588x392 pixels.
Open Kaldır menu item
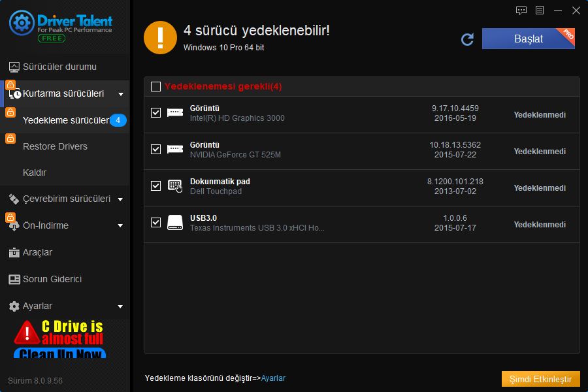(65, 172)
